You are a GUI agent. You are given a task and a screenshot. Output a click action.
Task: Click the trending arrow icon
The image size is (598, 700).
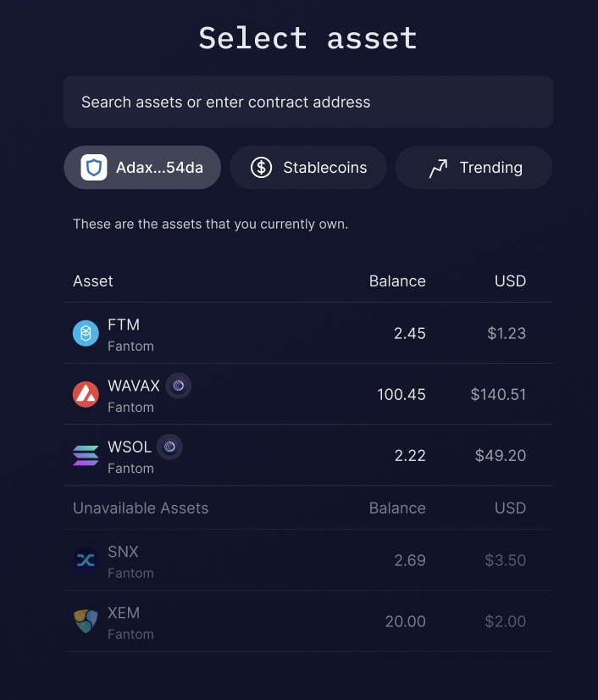(438, 167)
